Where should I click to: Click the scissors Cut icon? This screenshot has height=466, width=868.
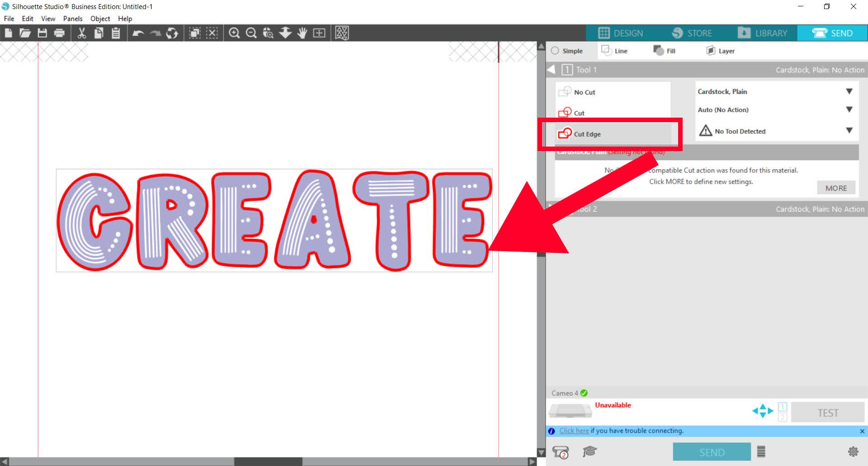click(82, 33)
